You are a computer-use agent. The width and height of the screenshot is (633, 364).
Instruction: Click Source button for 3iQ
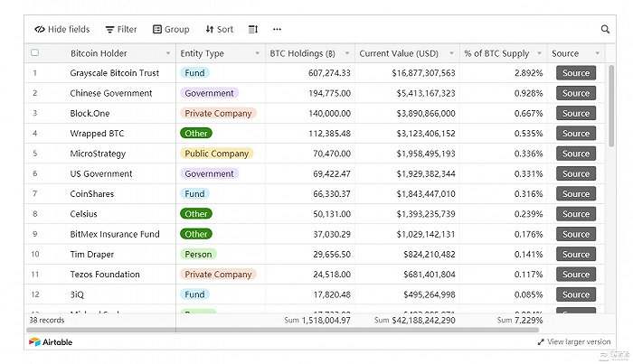click(576, 294)
